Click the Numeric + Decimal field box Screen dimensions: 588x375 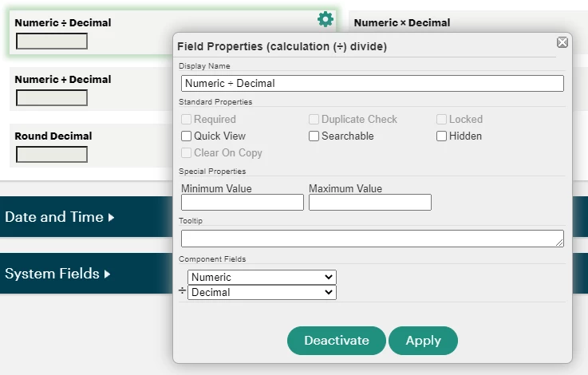click(x=52, y=98)
